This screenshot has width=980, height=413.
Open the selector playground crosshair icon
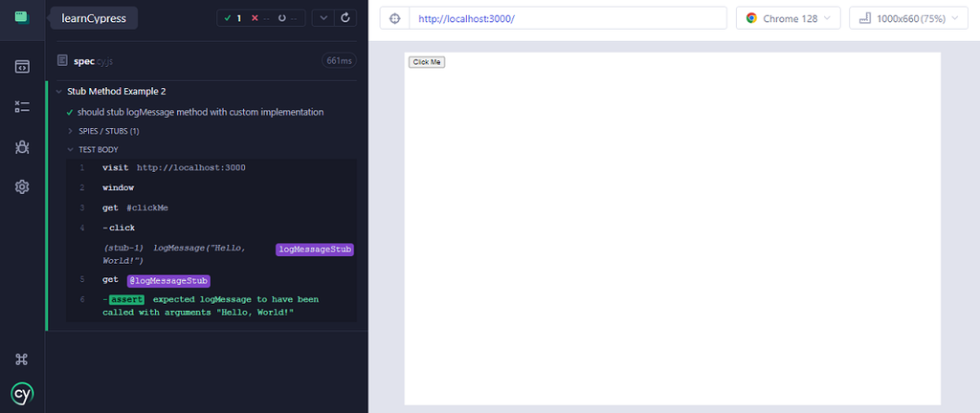[394, 18]
